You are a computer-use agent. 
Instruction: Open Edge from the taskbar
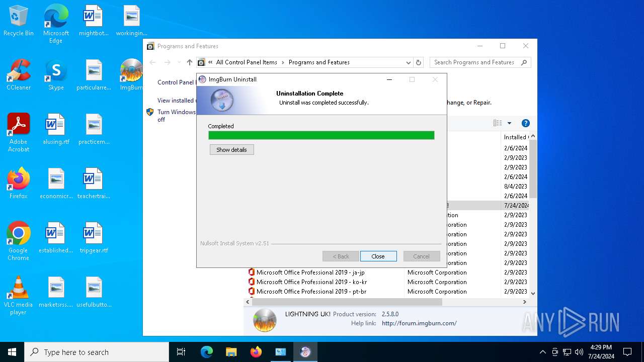pos(207,352)
